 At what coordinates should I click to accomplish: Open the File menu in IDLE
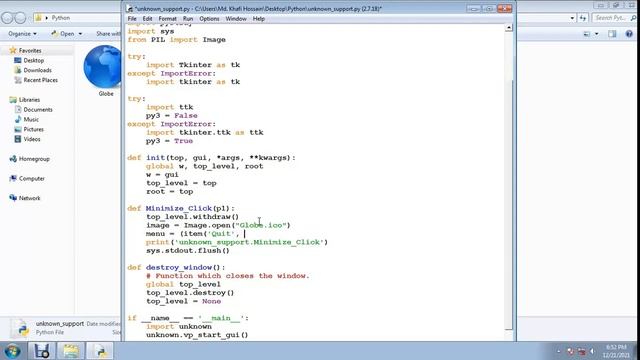132,19
